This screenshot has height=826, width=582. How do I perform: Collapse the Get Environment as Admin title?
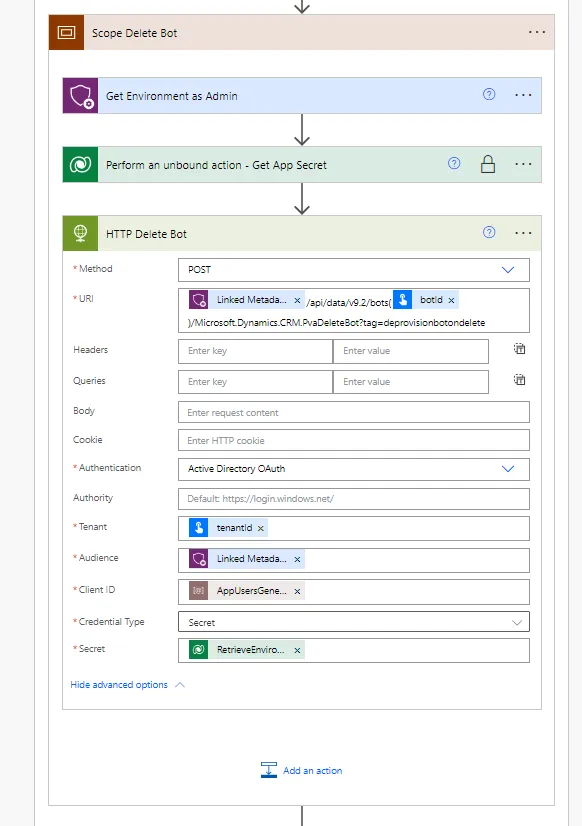tap(172, 96)
